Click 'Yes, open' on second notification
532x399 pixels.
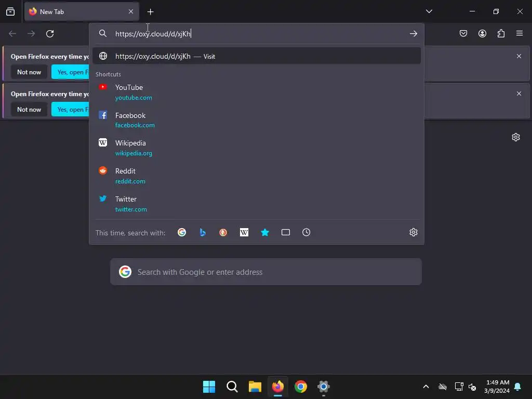pyautogui.click(x=70, y=109)
